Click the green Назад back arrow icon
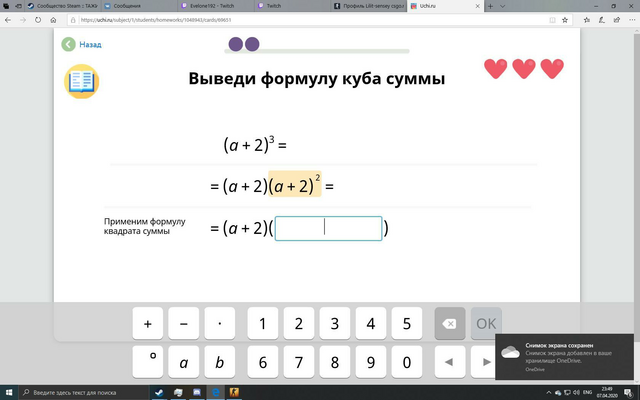The image size is (640, 400). [68, 44]
